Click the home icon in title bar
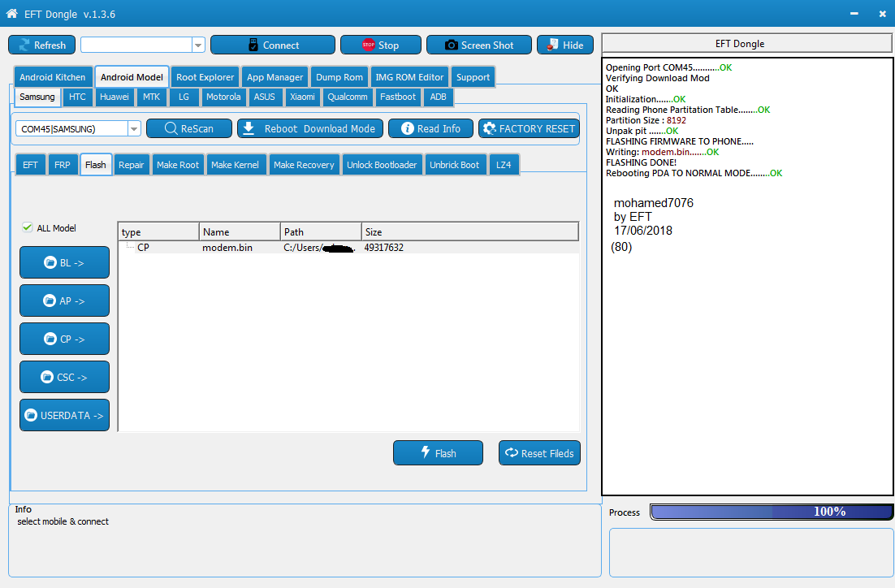 coord(11,14)
